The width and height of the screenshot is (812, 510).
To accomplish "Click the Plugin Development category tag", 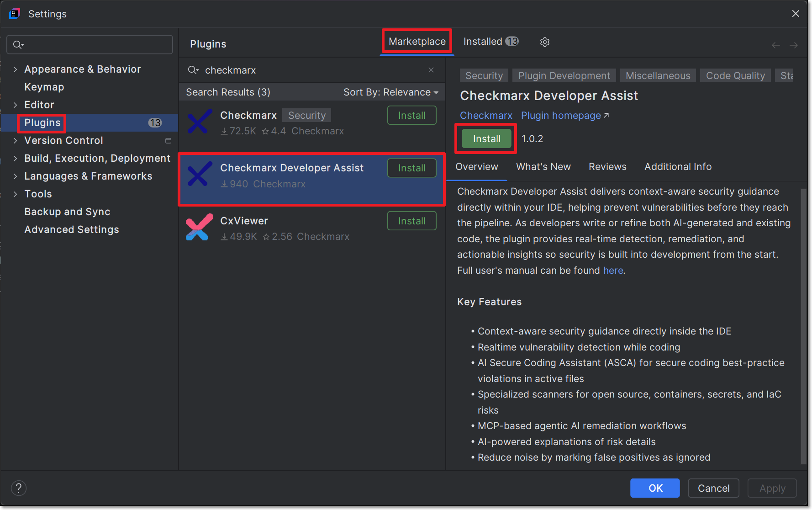I will [564, 76].
